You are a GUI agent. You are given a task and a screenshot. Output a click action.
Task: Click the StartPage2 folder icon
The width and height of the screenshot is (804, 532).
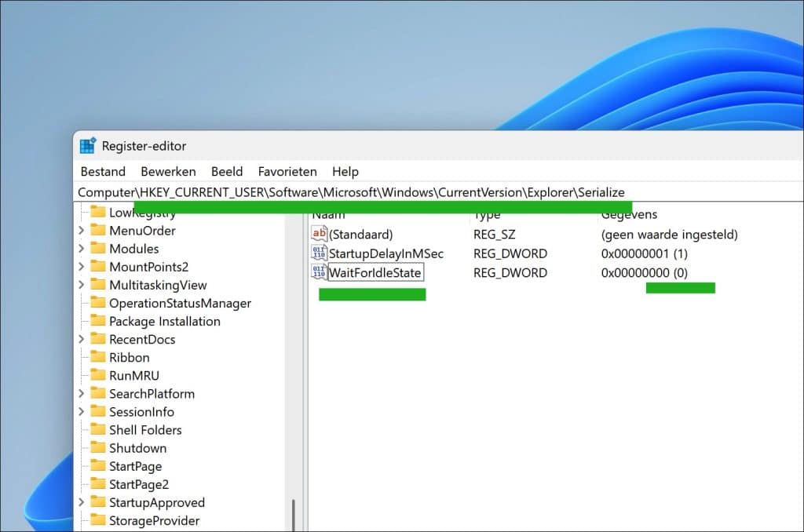[99, 483]
